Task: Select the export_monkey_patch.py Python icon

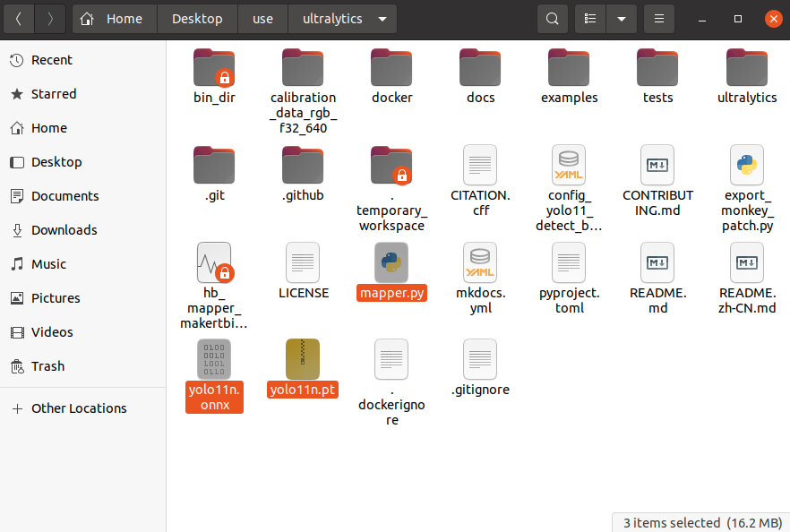Action: pyautogui.click(x=747, y=164)
